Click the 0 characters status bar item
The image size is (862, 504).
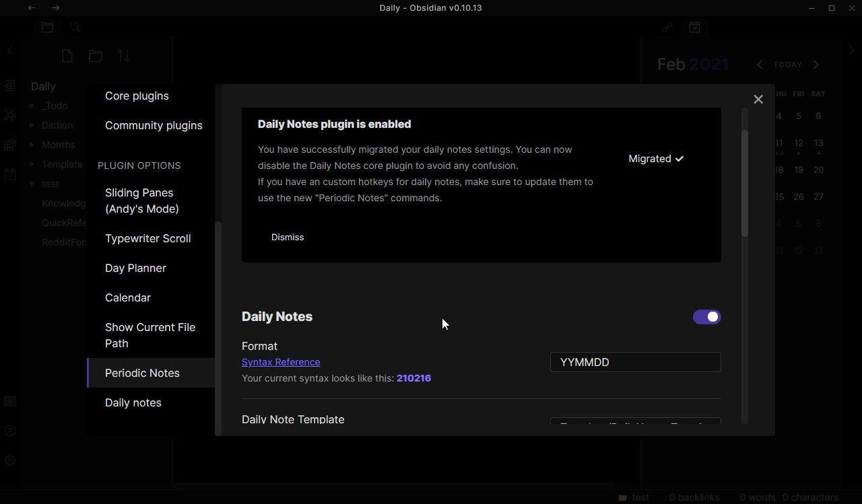(810, 497)
